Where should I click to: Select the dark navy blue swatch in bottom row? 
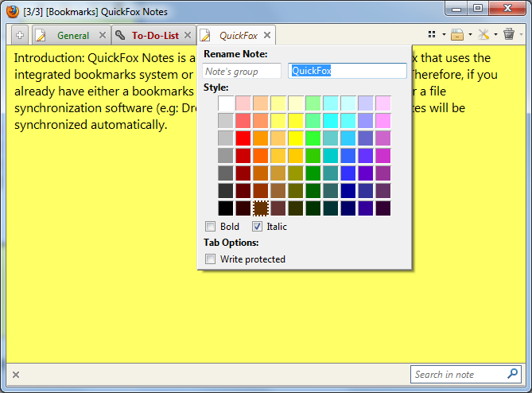click(x=348, y=208)
